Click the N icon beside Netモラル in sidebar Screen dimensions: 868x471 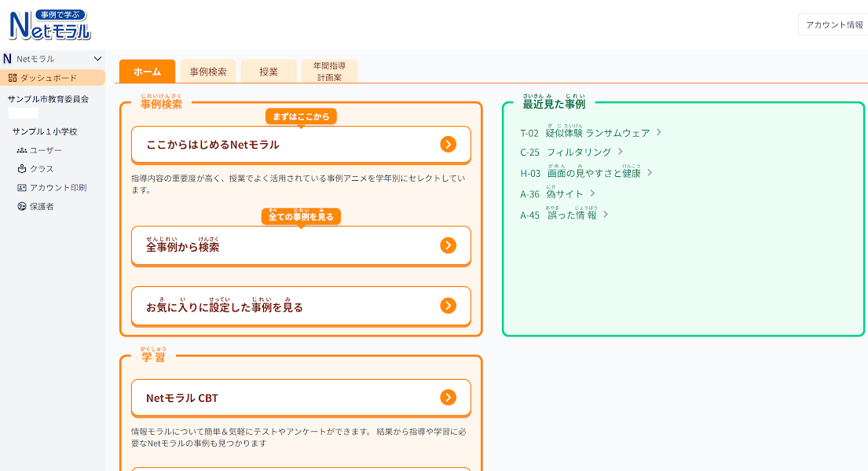click(x=7, y=59)
